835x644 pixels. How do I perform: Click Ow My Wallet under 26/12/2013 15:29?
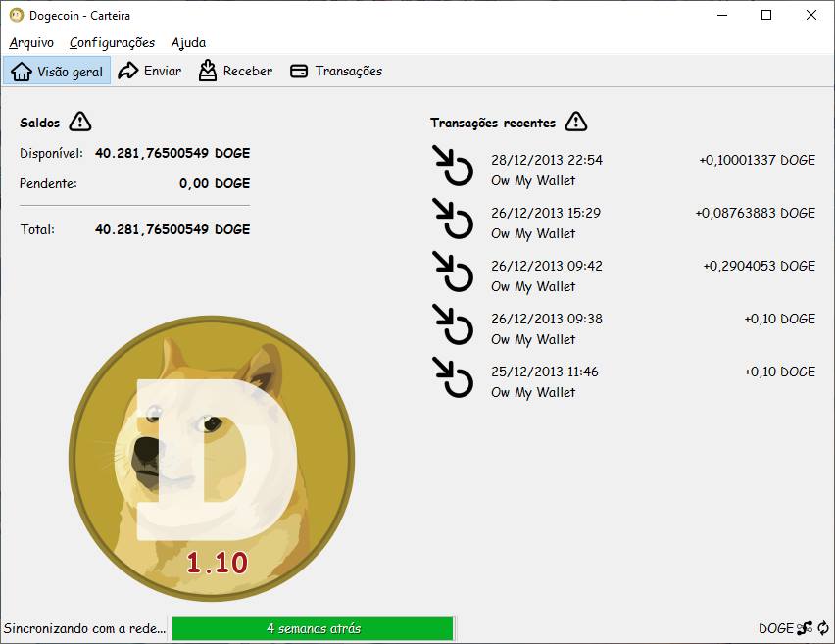click(x=533, y=233)
